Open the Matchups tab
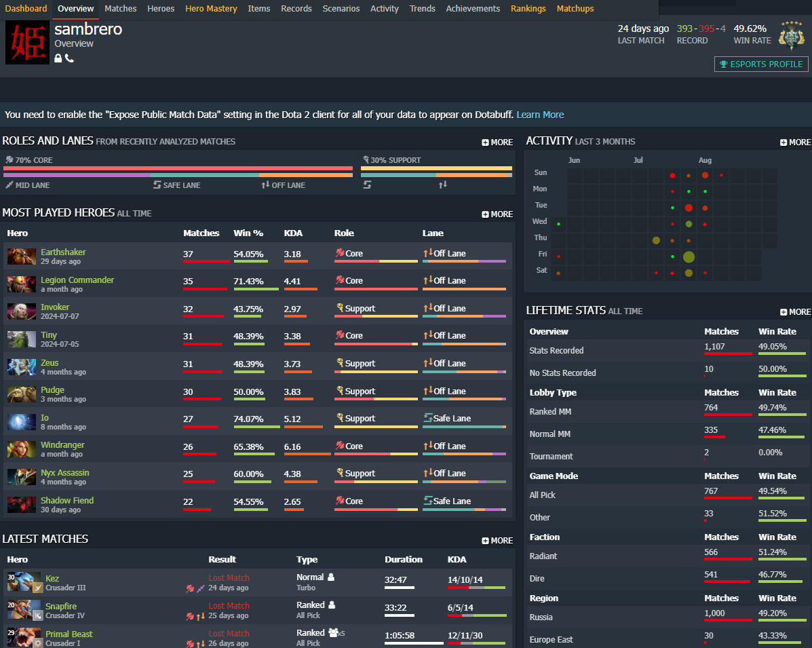 pyautogui.click(x=575, y=8)
